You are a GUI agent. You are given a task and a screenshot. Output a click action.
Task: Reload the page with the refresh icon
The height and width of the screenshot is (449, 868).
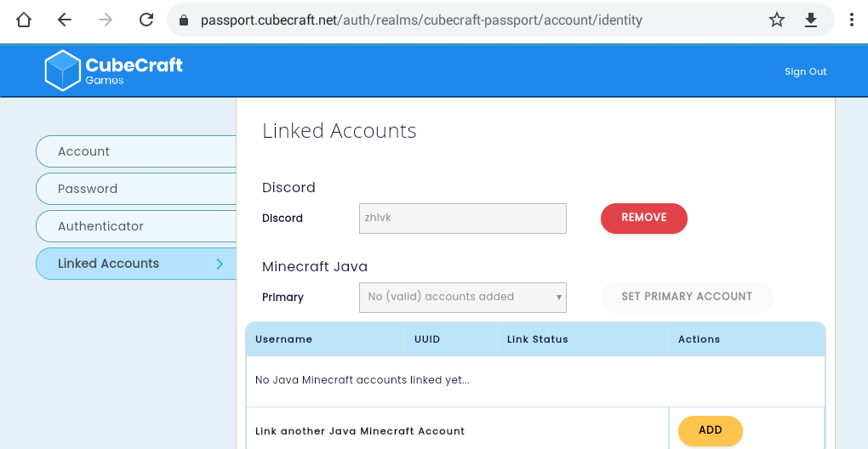point(146,20)
